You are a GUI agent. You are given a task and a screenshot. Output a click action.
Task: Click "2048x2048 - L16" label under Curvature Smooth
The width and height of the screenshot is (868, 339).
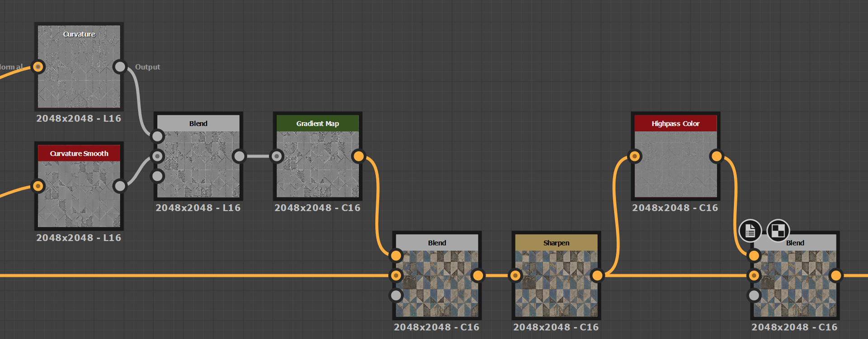point(79,238)
